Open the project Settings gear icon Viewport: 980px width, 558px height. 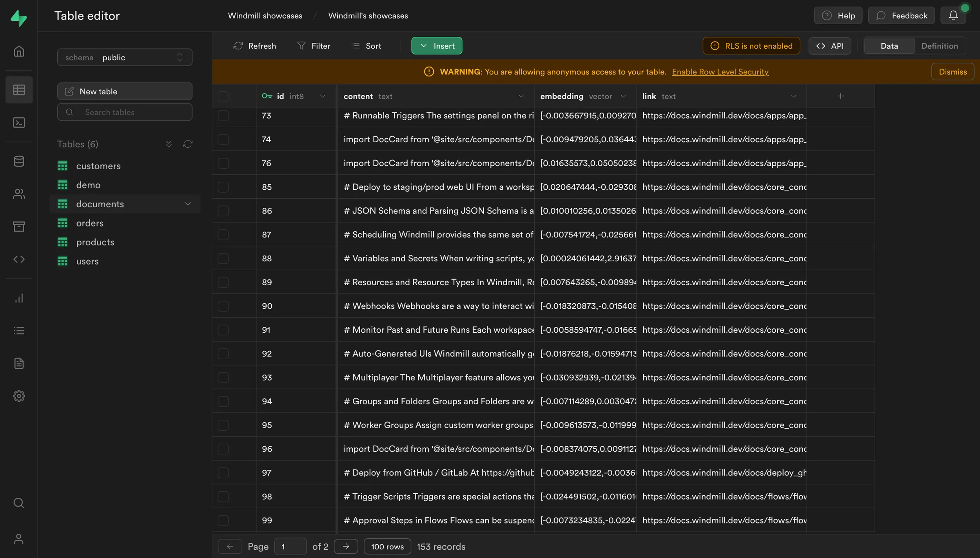click(x=19, y=396)
